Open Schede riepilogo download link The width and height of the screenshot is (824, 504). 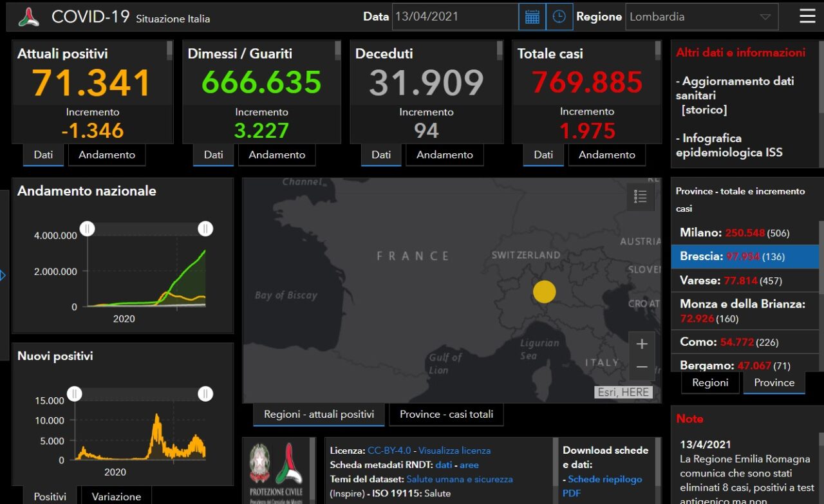[x=604, y=479]
